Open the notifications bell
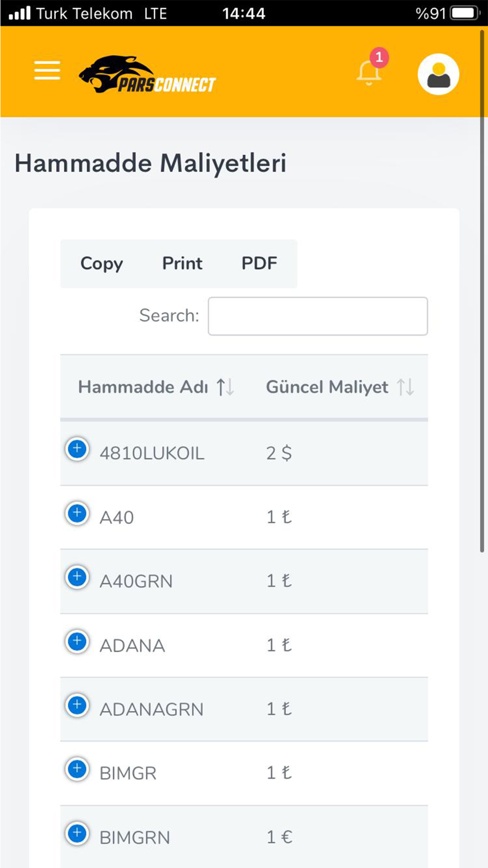The width and height of the screenshot is (488, 868). click(369, 73)
